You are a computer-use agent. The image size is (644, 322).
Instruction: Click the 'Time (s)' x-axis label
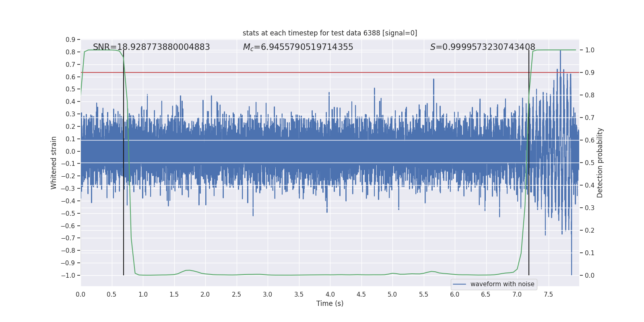click(x=330, y=303)
